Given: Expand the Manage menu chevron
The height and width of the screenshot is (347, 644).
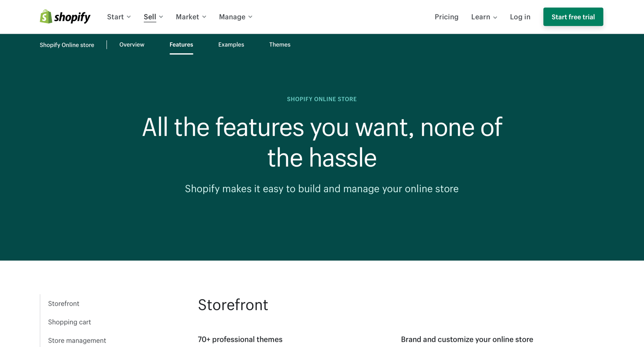Looking at the screenshot, I should (x=250, y=17).
